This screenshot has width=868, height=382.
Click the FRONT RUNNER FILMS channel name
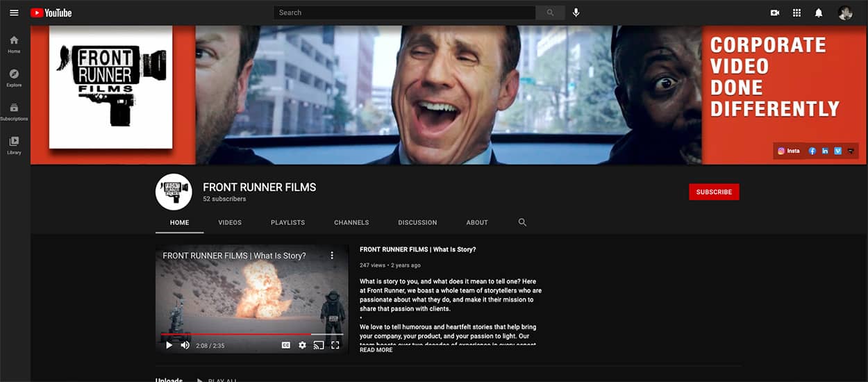tap(259, 187)
